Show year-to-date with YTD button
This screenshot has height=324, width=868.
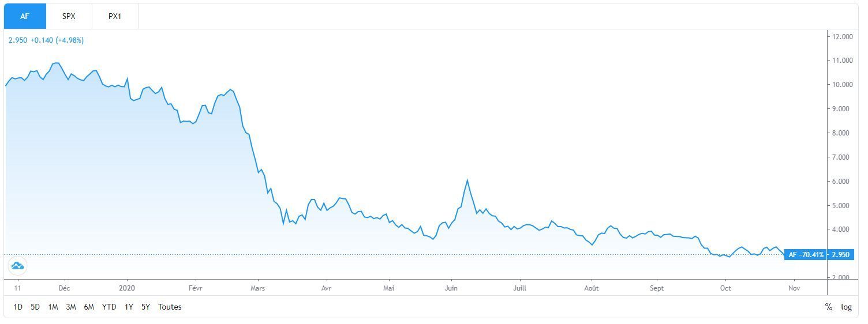click(109, 307)
